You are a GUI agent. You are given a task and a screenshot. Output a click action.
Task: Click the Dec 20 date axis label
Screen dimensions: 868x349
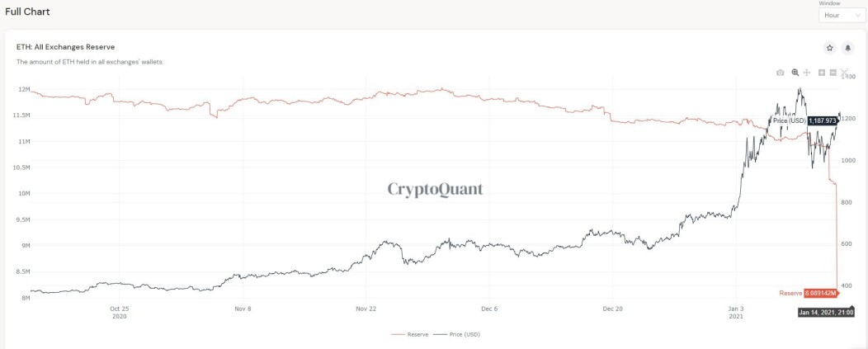click(613, 309)
